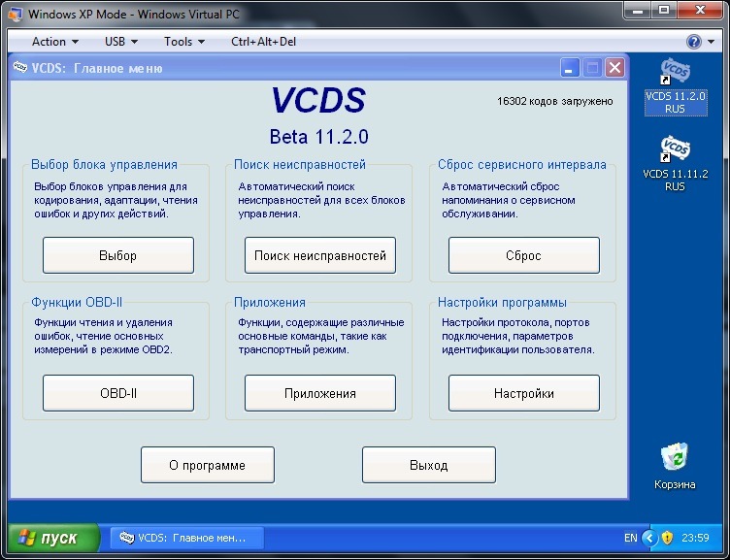Click the О программе button
The height and width of the screenshot is (560, 730).
[x=208, y=465]
